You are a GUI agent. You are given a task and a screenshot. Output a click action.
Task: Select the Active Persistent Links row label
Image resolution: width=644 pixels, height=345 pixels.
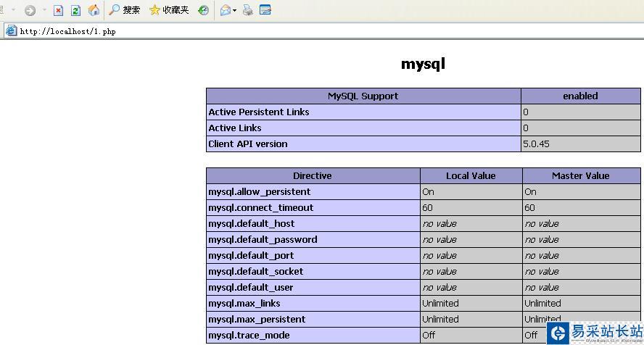[259, 112]
